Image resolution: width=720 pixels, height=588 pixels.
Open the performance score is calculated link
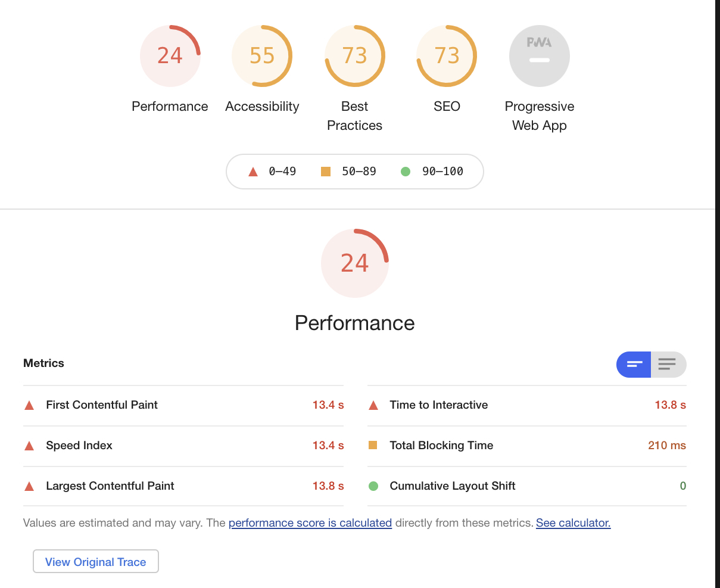point(310,522)
